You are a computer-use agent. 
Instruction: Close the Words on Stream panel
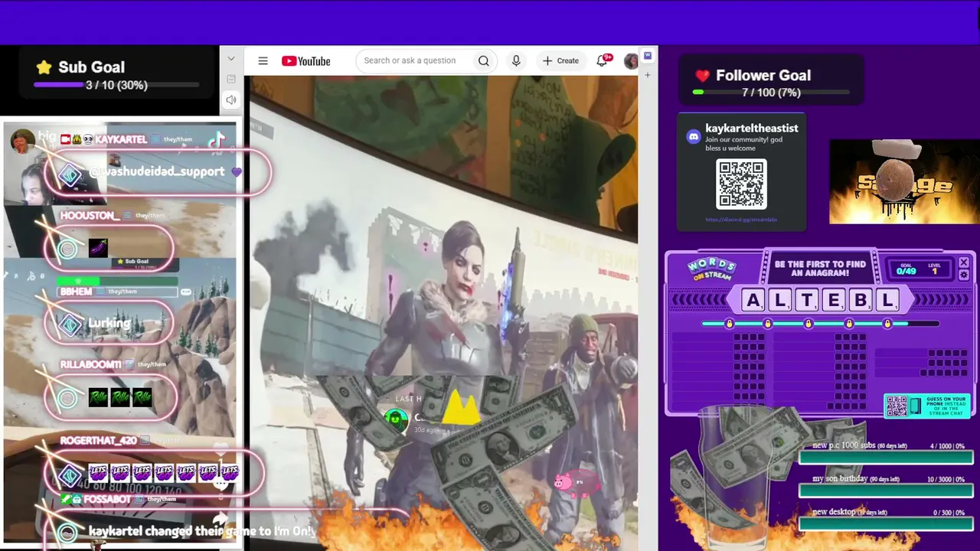[x=963, y=262]
